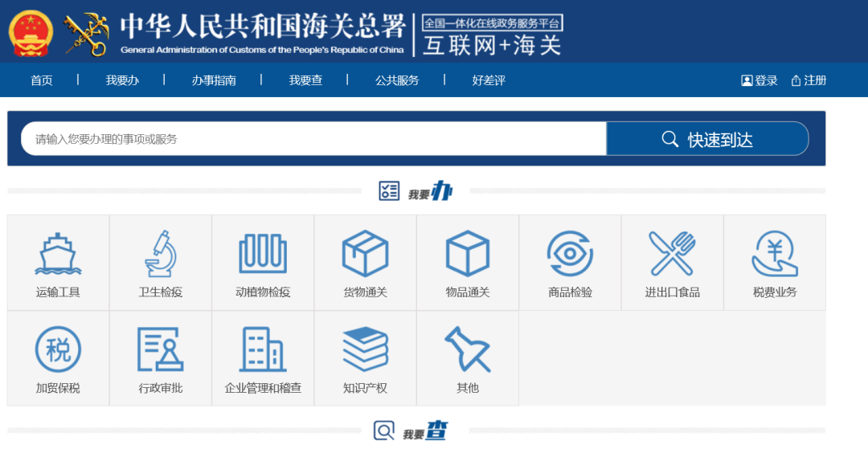
Task: Open 我要办 navigation menu item
Action: point(122,81)
